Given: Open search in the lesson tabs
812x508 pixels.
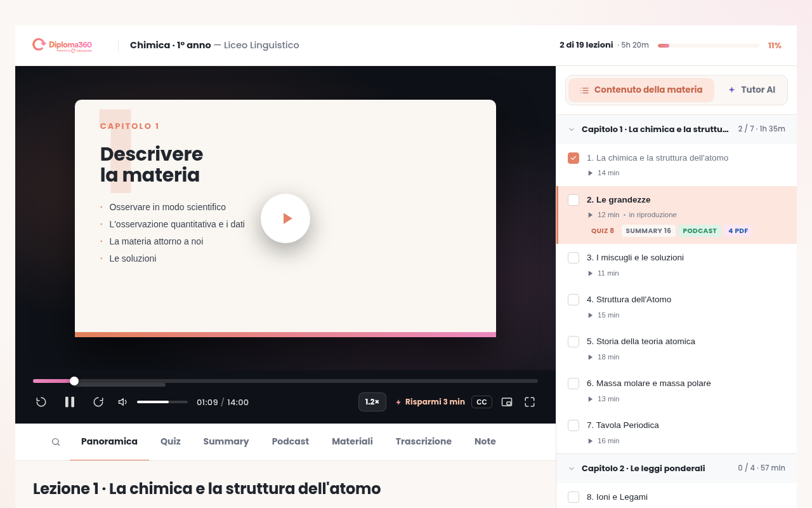Looking at the screenshot, I should [56, 442].
